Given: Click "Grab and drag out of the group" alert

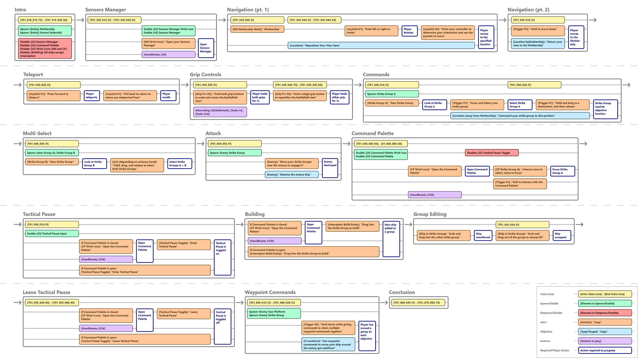Looking at the screenshot, I should 522,236.
